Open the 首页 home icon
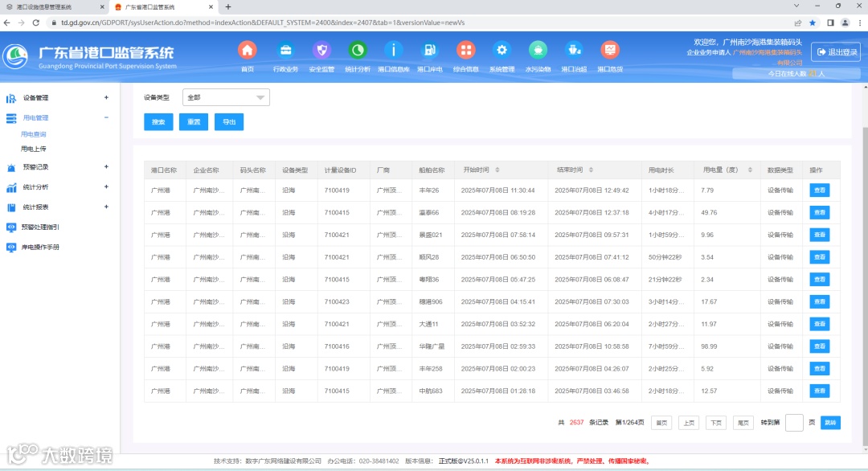Screen dimensions: 868x471 click(247, 51)
